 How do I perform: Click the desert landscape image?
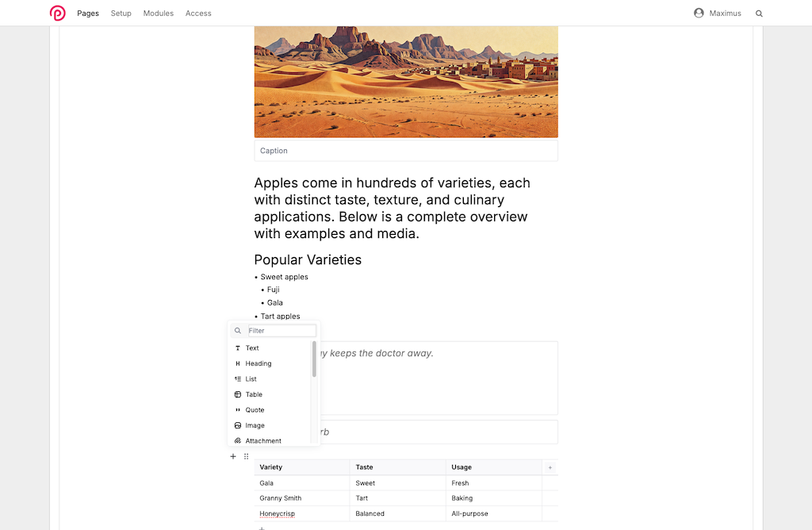click(406, 82)
